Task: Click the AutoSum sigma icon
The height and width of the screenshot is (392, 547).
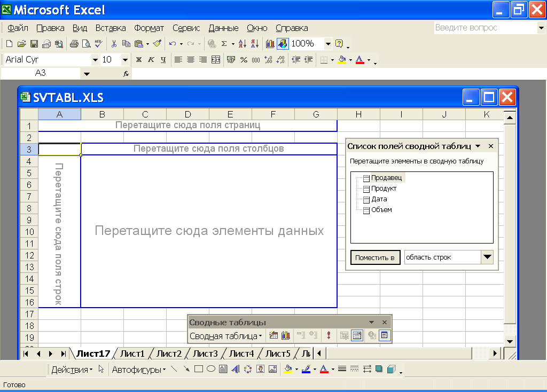Action: 224,44
